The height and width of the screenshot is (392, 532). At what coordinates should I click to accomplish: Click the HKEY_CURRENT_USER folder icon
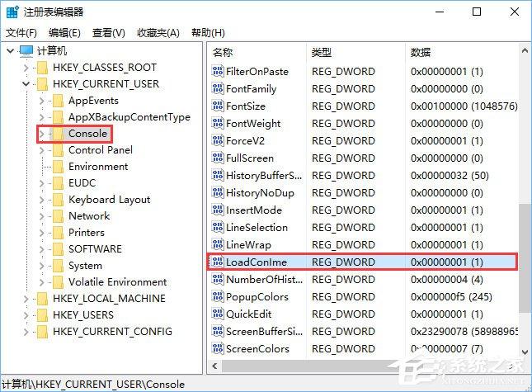42,84
